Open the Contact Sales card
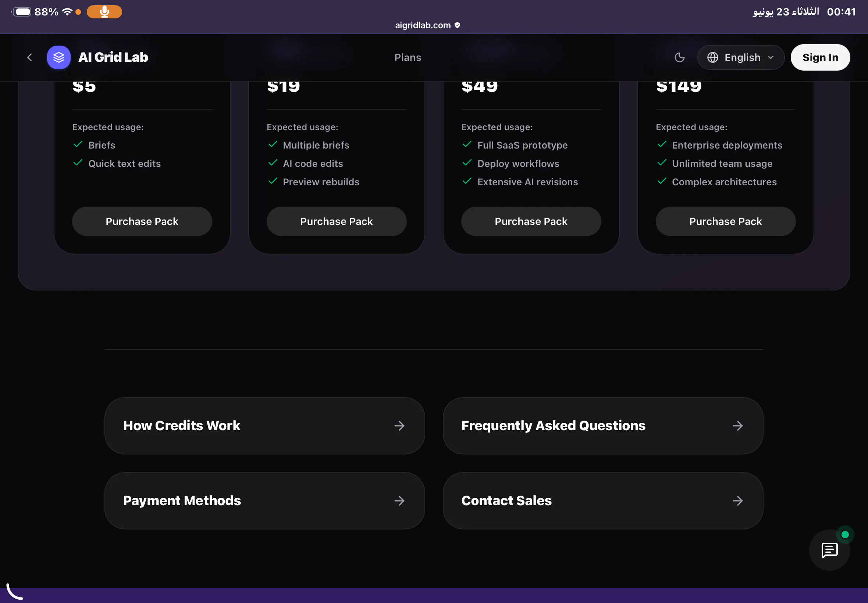 603,501
